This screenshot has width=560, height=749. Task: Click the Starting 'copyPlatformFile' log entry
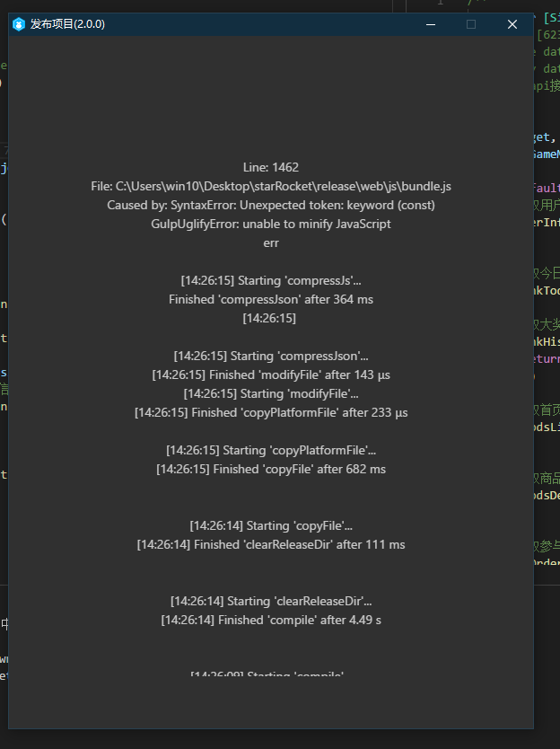271,450
